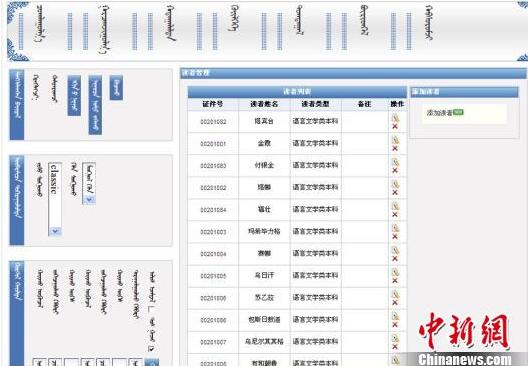Click 语言文学类本科 in the 苏乙拉 row
This screenshot has width=528, height=366.
pos(315,298)
